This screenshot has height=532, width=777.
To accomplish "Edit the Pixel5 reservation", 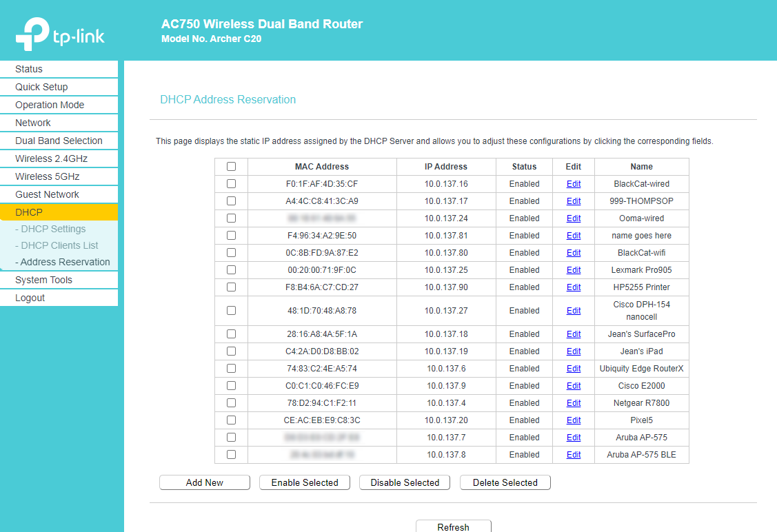I will (574, 420).
